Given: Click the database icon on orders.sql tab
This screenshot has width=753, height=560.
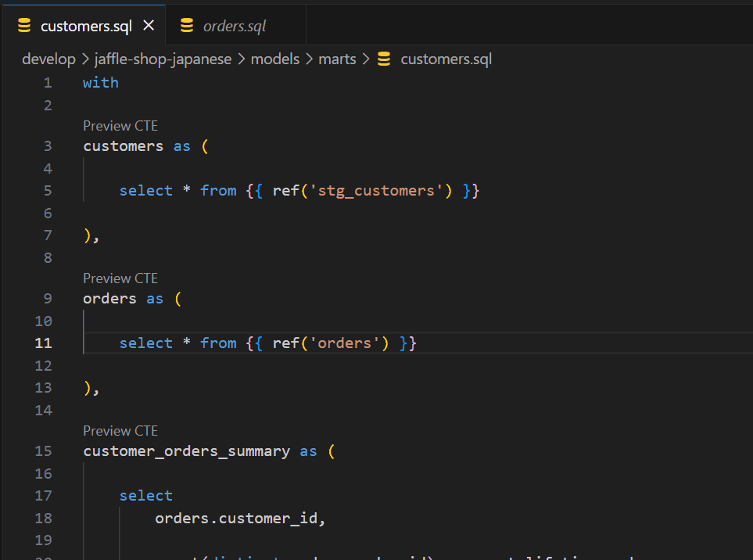Looking at the screenshot, I should pyautogui.click(x=187, y=26).
